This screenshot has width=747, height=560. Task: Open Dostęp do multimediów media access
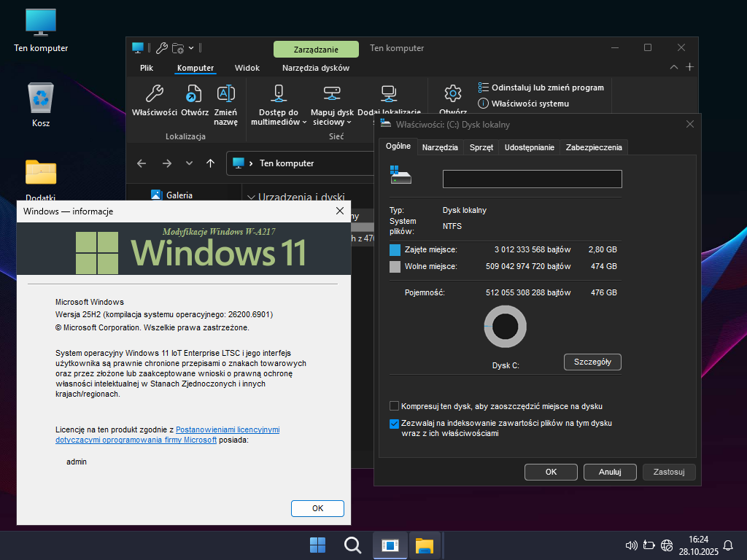pos(278,94)
